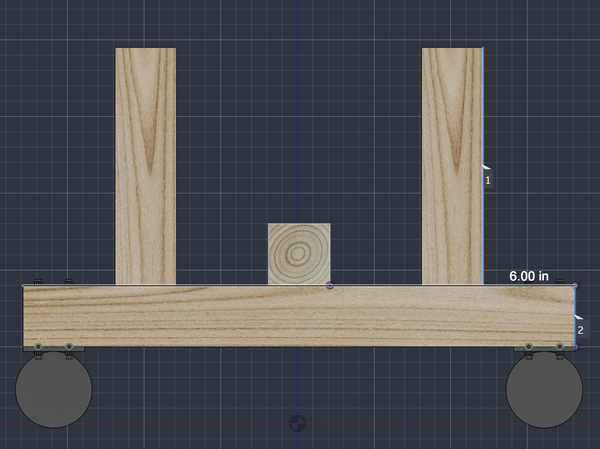Select the left upright wooden post
The height and width of the screenshot is (449, 600).
click(x=146, y=166)
